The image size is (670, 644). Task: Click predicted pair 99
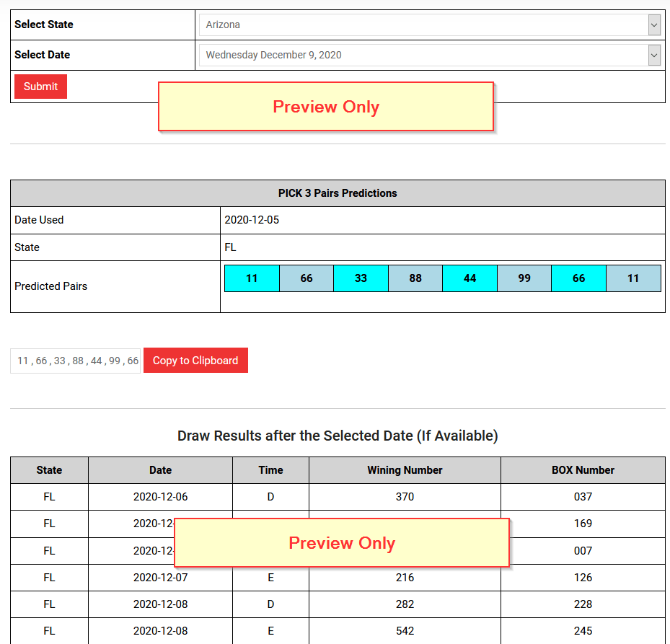[524, 278]
